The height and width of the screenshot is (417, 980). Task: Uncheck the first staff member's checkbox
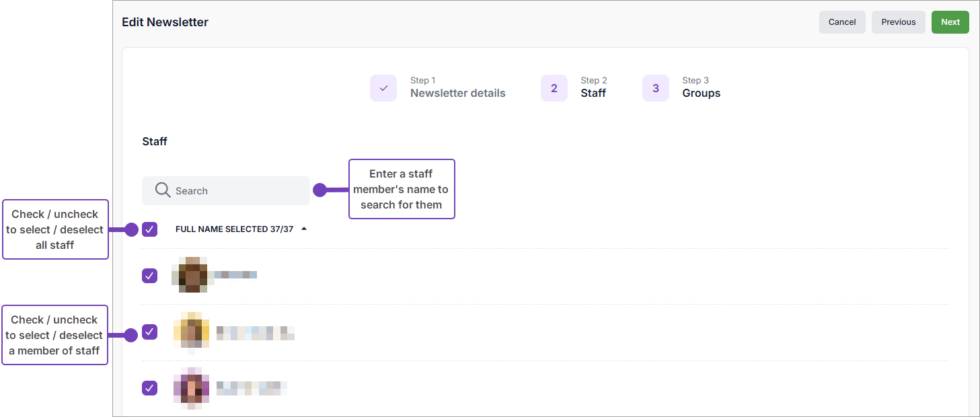coord(149,276)
